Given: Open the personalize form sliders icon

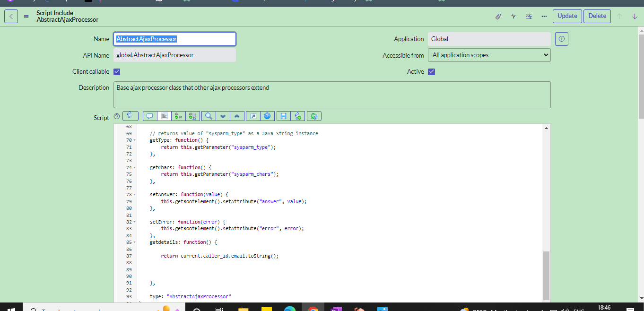Looking at the screenshot, I should pyautogui.click(x=529, y=16).
